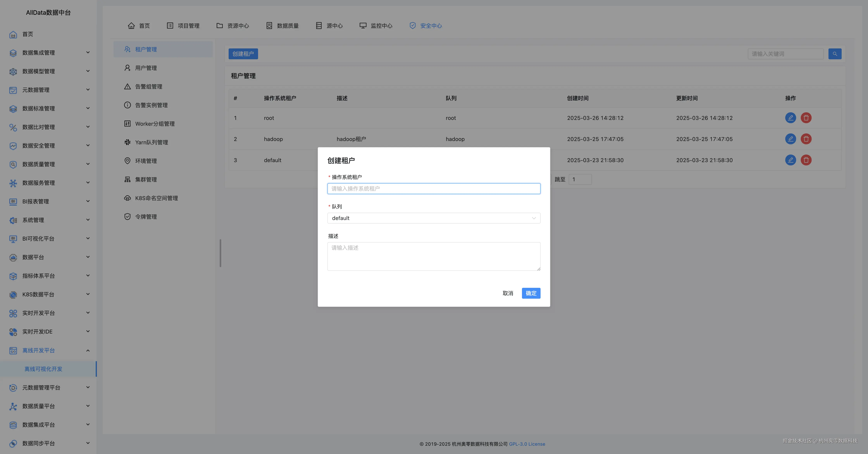Click the delete icon for hadoop tenant
The width and height of the screenshot is (868, 454).
[x=806, y=139]
